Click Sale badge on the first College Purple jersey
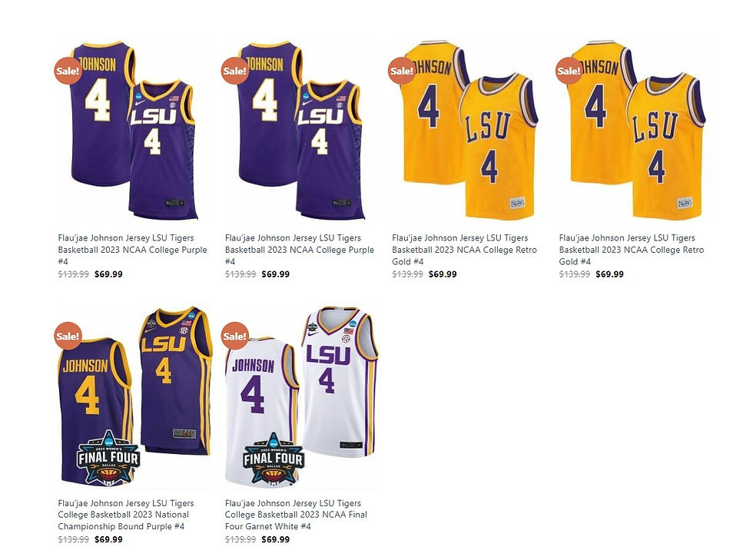 68,71
